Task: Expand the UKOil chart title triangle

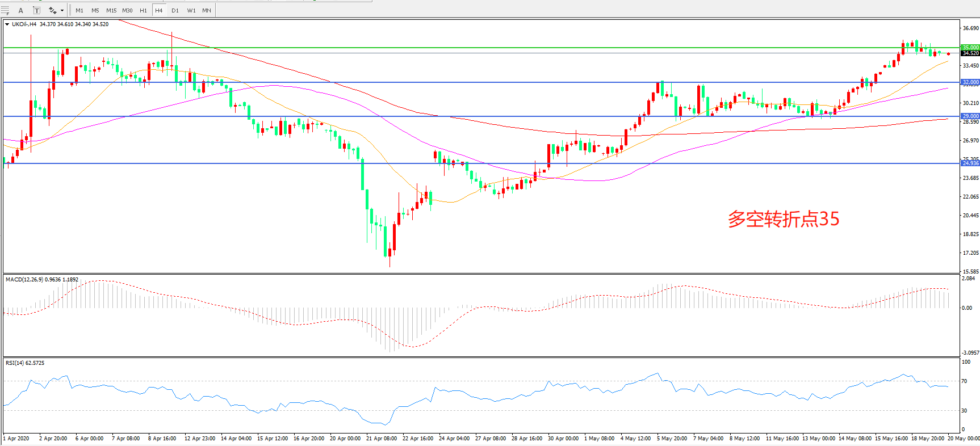Action: 7,24
